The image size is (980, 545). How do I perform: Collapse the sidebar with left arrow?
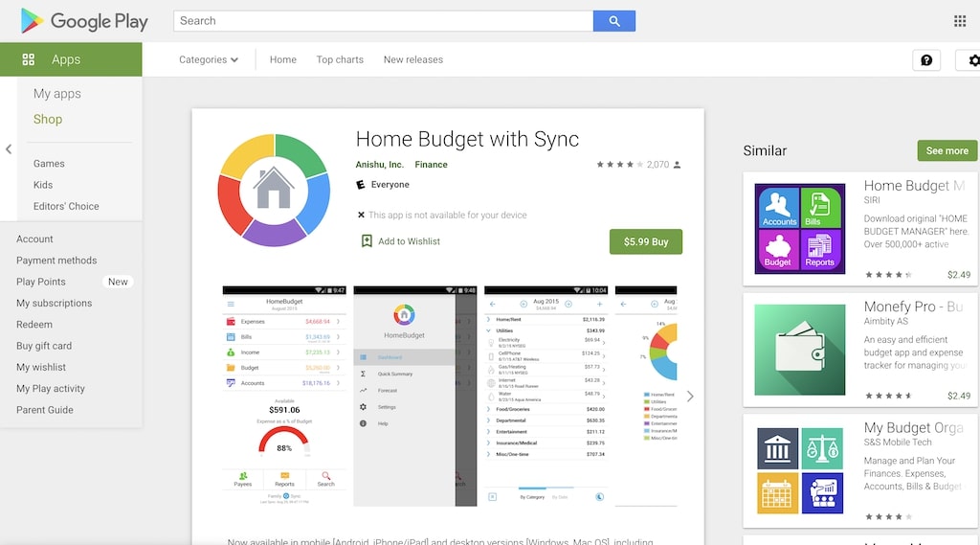(8, 148)
